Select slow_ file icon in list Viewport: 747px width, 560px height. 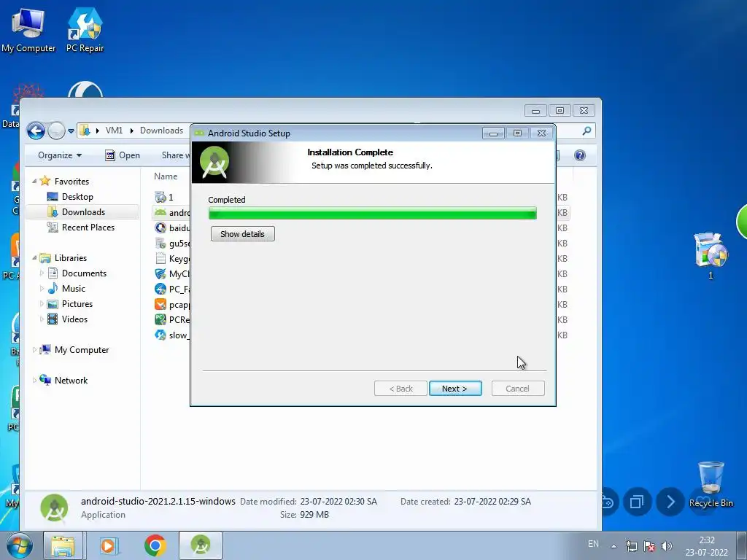[x=160, y=335]
